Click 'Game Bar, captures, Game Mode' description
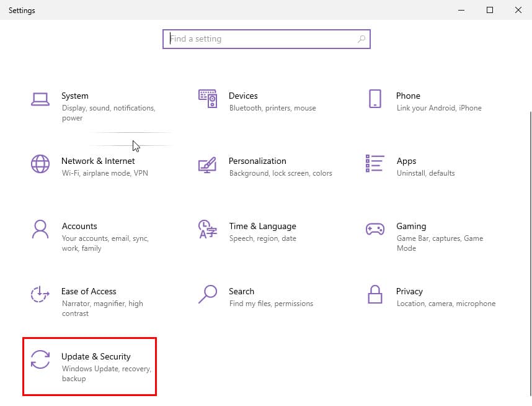This screenshot has height=406, width=532. click(440, 243)
